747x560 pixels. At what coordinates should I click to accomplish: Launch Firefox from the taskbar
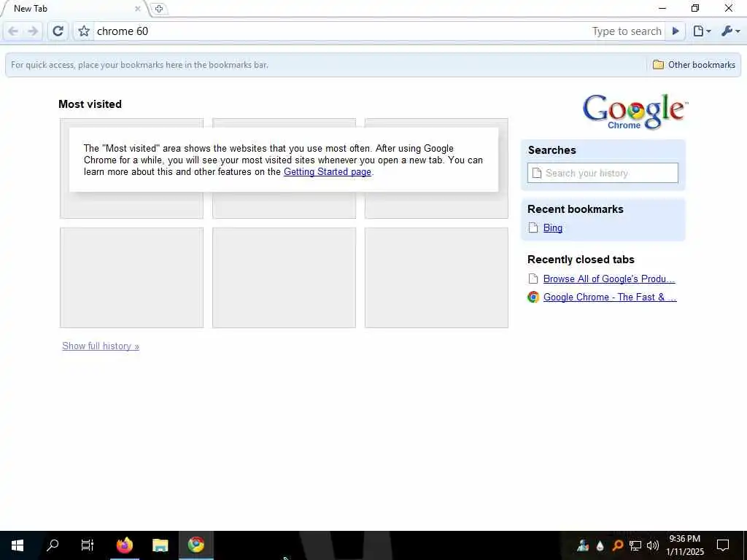[124, 545]
